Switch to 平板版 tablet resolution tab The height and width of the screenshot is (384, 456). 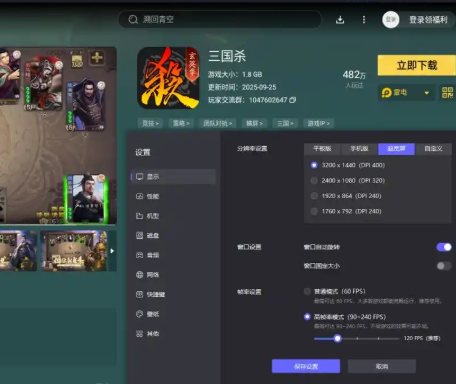[x=322, y=149]
